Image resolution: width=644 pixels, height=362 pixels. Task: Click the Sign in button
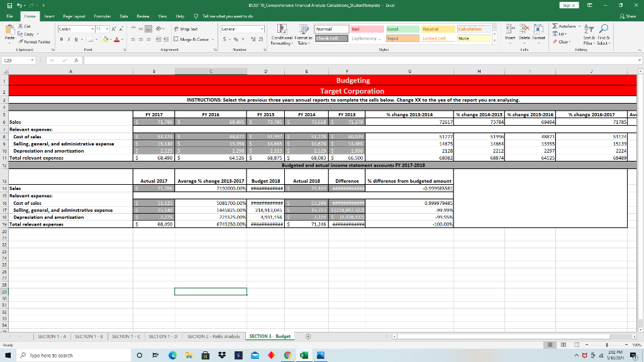[x=568, y=4]
